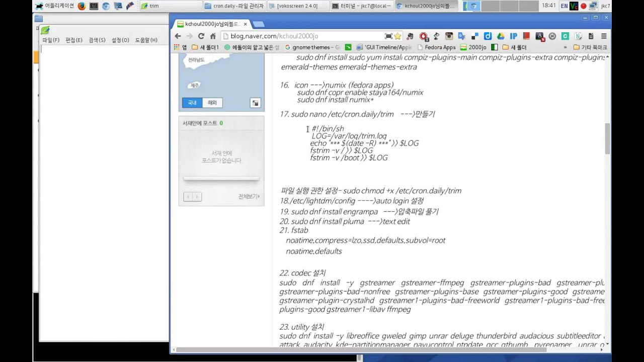Click the horizontal scrollbar of blog page
This screenshot has height=362, width=644.
point(361,349)
